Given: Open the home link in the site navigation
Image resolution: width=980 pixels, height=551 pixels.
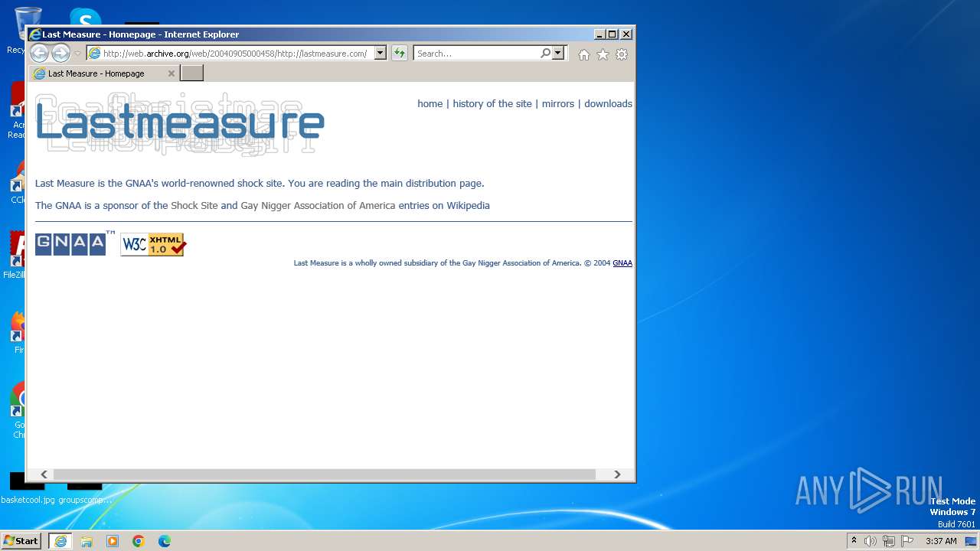Looking at the screenshot, I should [x=430, y=103].
